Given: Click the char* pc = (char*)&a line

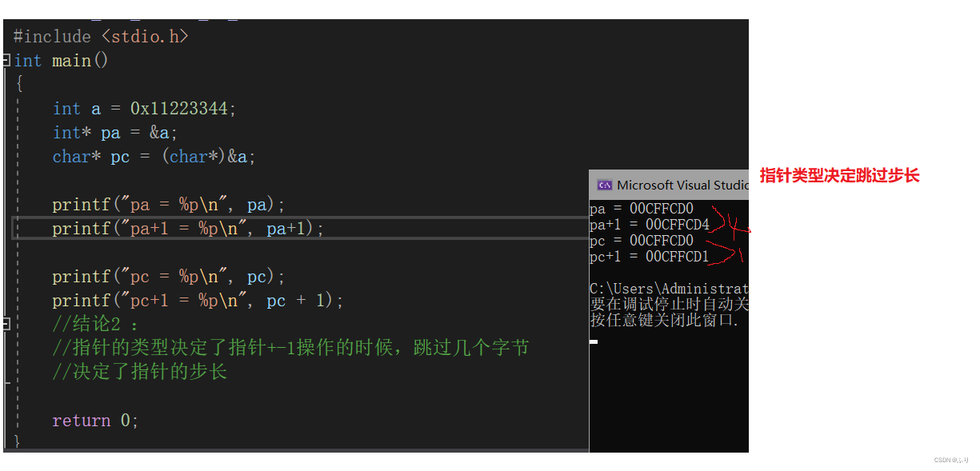Looking at the screenshot, I should tap(154, 157).
